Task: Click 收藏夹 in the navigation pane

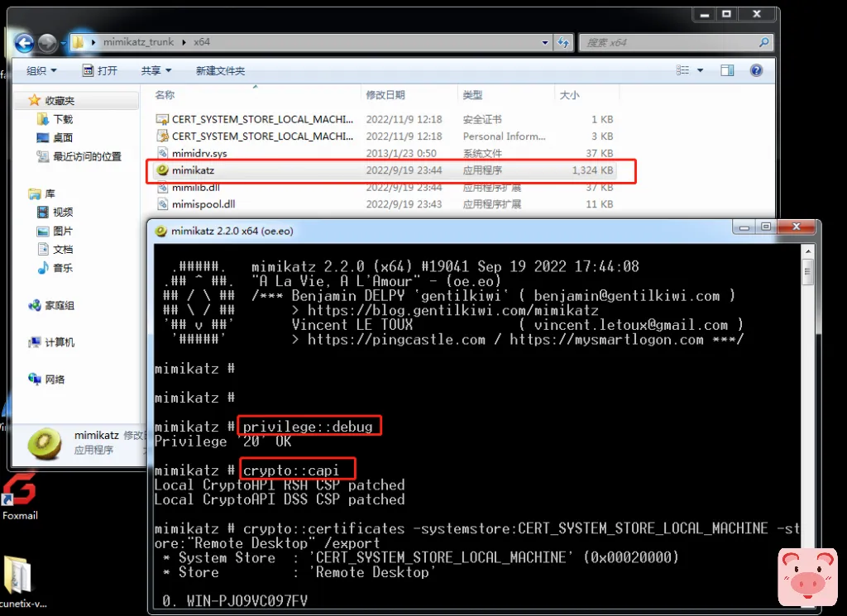Action: [60, 100]
